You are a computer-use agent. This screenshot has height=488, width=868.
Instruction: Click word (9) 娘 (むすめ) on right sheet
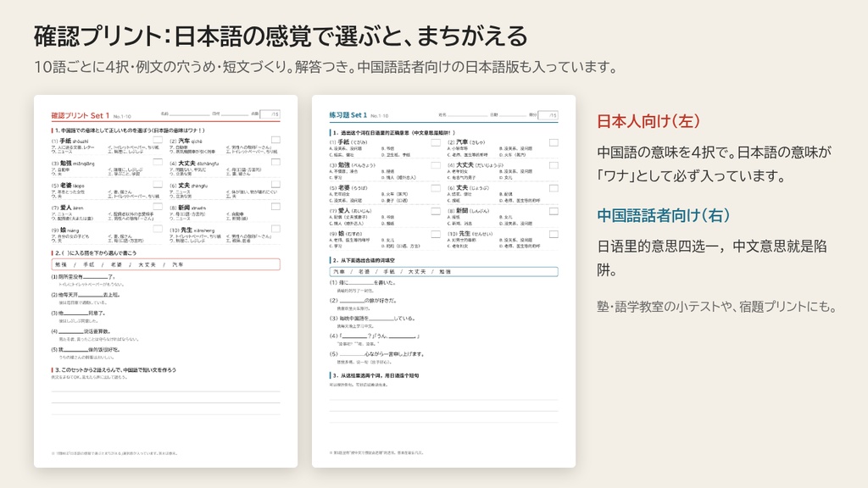point(346,234)
